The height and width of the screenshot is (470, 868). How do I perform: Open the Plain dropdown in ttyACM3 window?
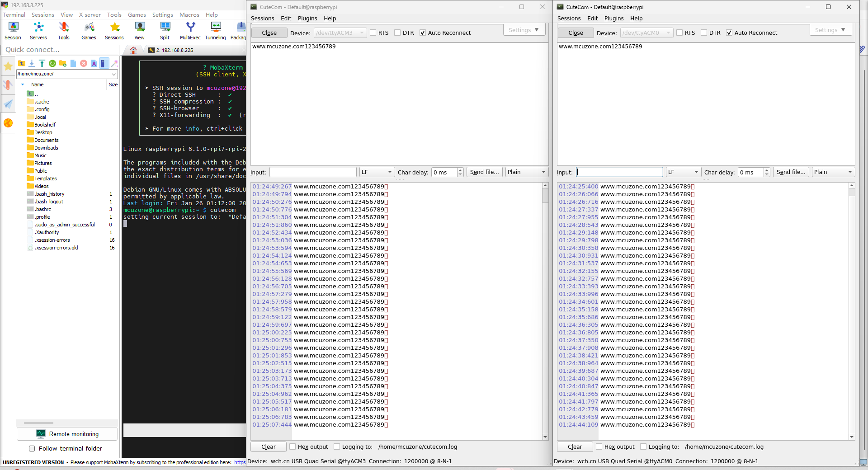pyautogui.click(x=527, y=172)
